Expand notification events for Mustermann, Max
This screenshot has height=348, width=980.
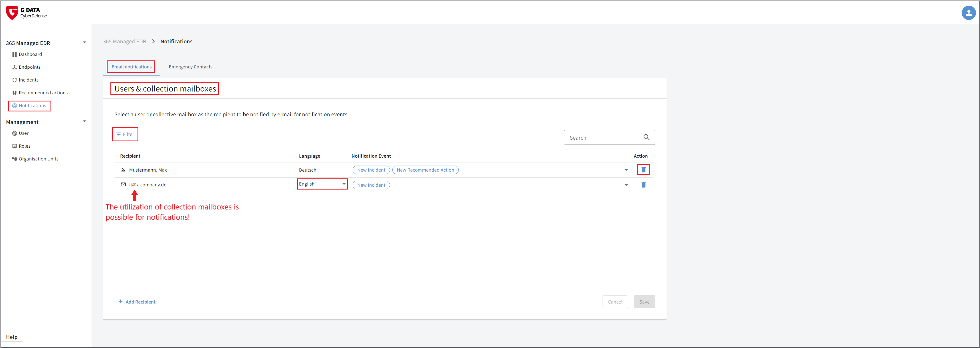tap(626, 170)
